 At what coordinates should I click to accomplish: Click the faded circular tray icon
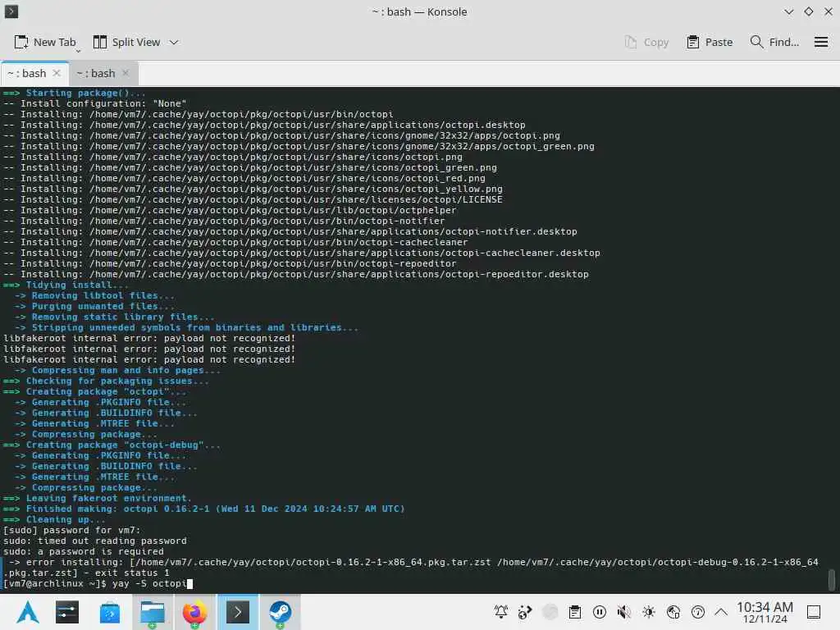[550, 612]
